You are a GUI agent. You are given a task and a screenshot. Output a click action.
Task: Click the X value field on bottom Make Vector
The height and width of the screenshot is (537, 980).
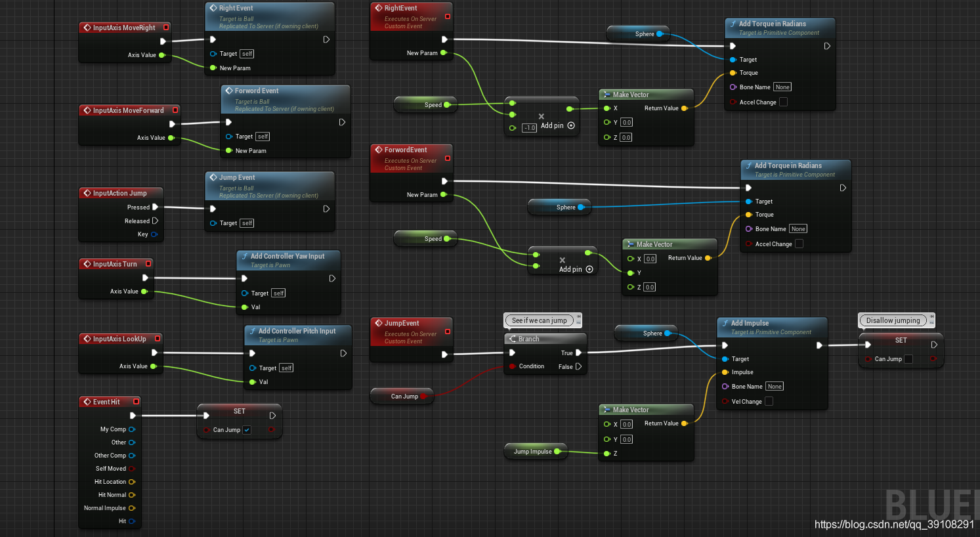(x=627, y=424)
